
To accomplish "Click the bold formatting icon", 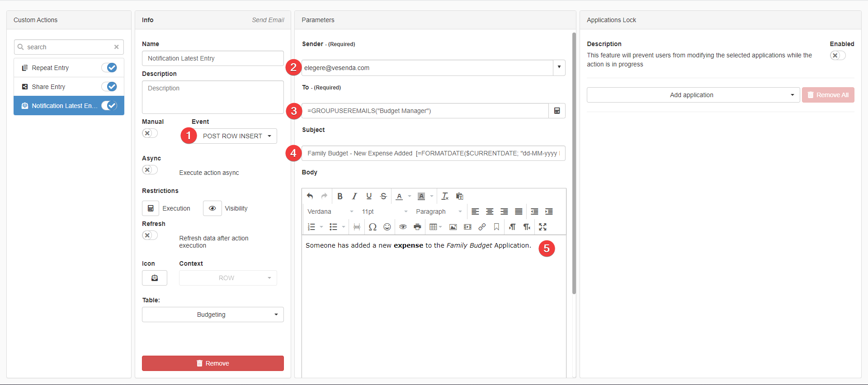I will point(340,196).
